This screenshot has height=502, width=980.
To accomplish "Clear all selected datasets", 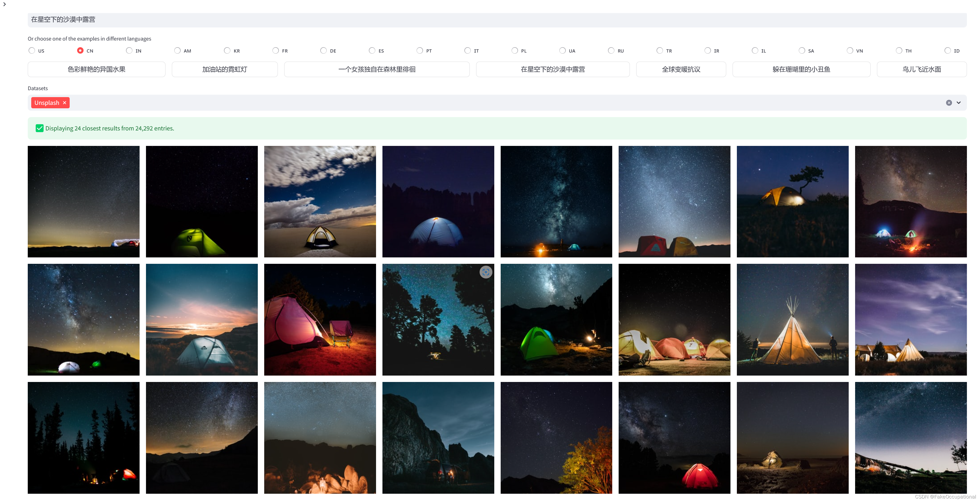I will 949,103.
